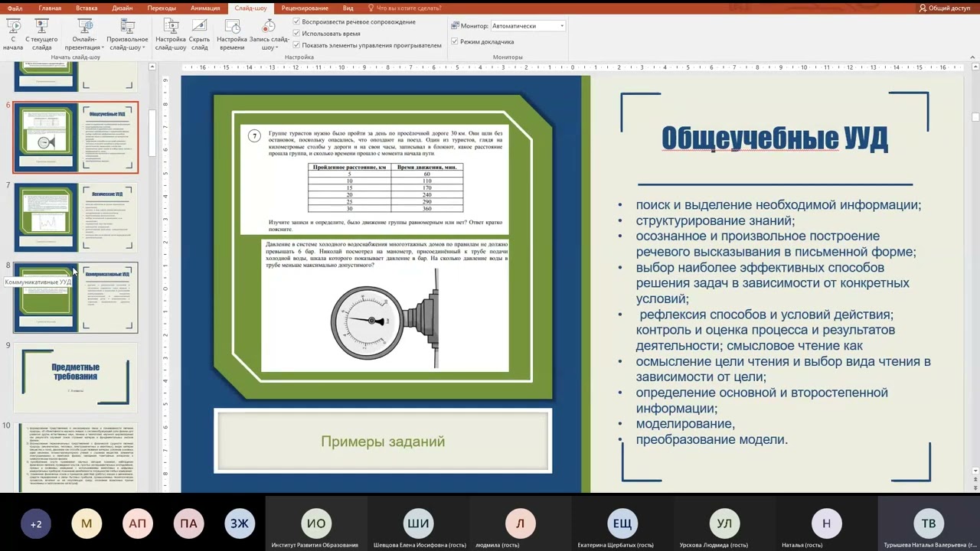Open Rehearse Timings icon
The width and height of the screenshot is (980, 551).
coord(232,26)
